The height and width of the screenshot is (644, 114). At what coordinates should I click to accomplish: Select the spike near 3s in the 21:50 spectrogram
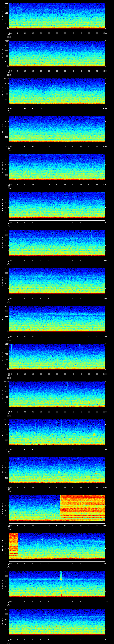pyautogui.click(x=13, y=238)
